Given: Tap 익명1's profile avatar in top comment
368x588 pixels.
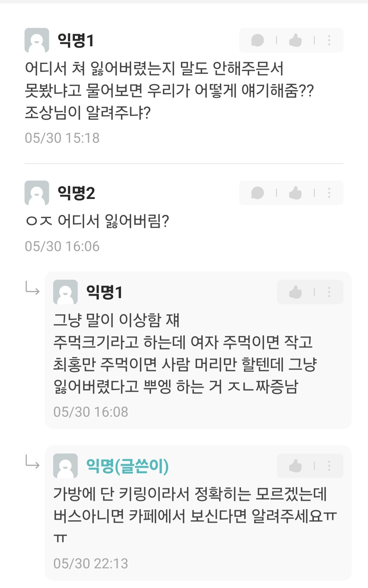Looking at the screenshot, I should coord(37,40).
